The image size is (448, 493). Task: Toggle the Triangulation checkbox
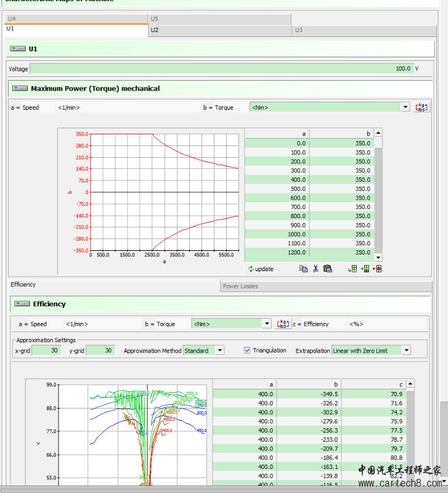(x=247, y=350)
